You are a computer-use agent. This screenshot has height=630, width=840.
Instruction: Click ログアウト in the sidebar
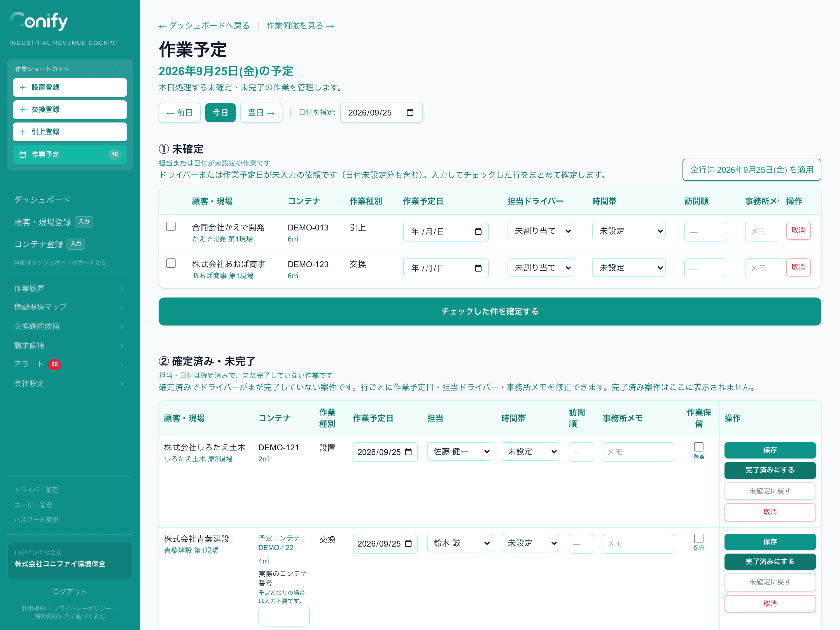tap(70, 591)
